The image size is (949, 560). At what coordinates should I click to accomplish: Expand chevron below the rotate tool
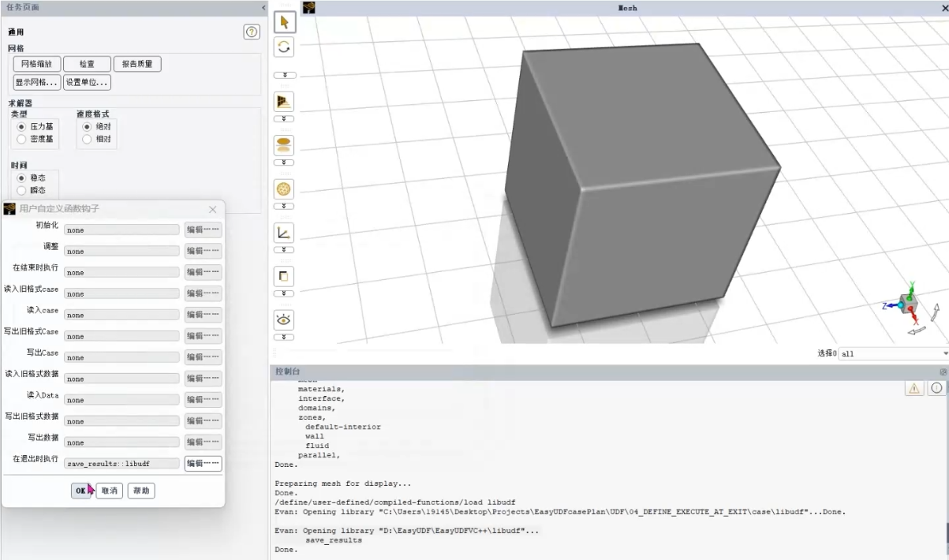coord(284,76)
